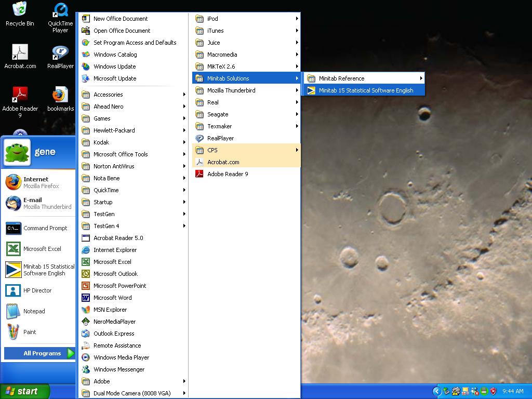The image size is (532, 399).
Task: Choose Windows Media Player from programs list
Action: point(121,357)
